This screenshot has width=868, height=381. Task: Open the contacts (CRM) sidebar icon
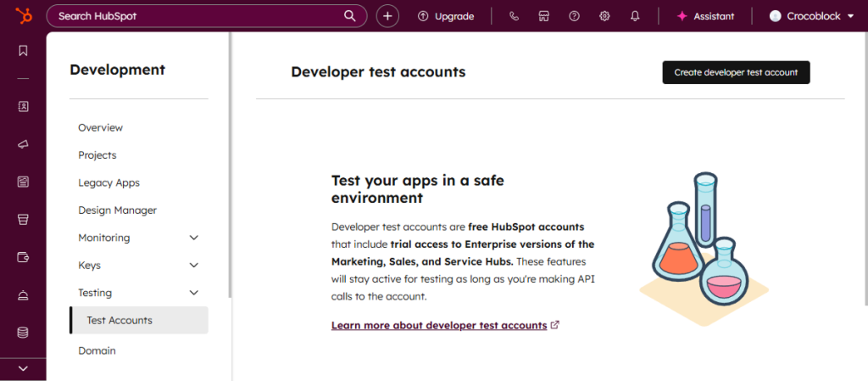pos(23,106)
